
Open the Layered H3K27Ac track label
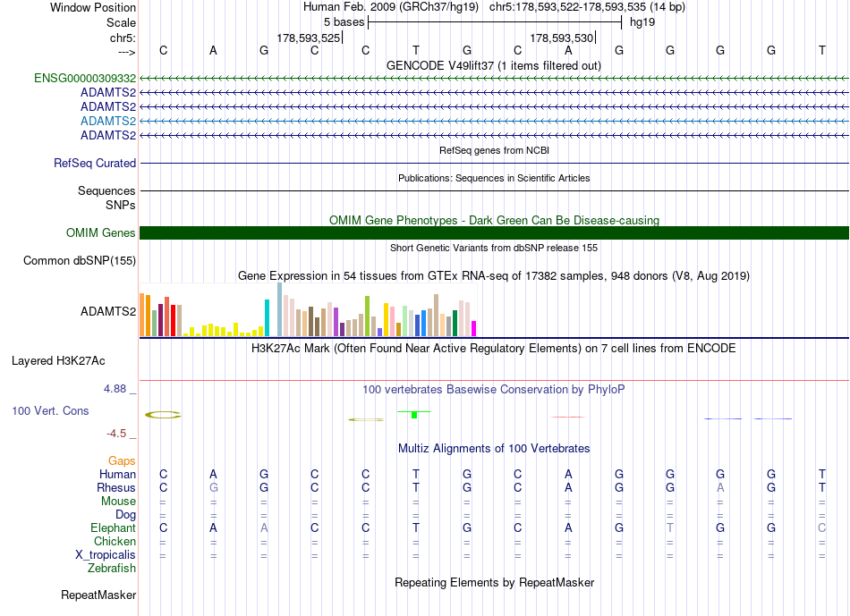point(58,361)
